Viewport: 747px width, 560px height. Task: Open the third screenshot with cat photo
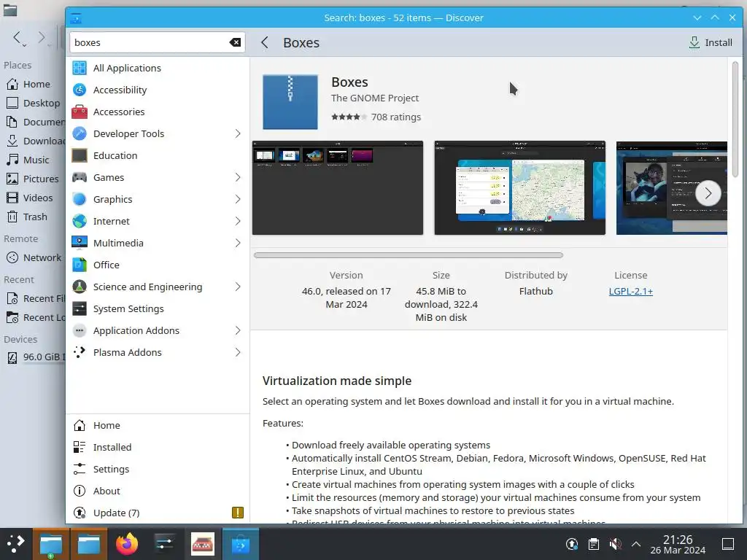(x=672, y=187)
